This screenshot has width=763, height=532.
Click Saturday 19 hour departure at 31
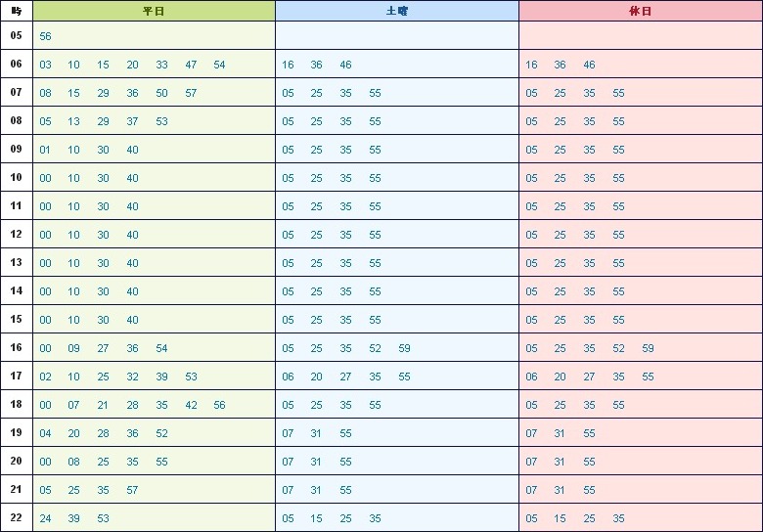coord(316,433)
